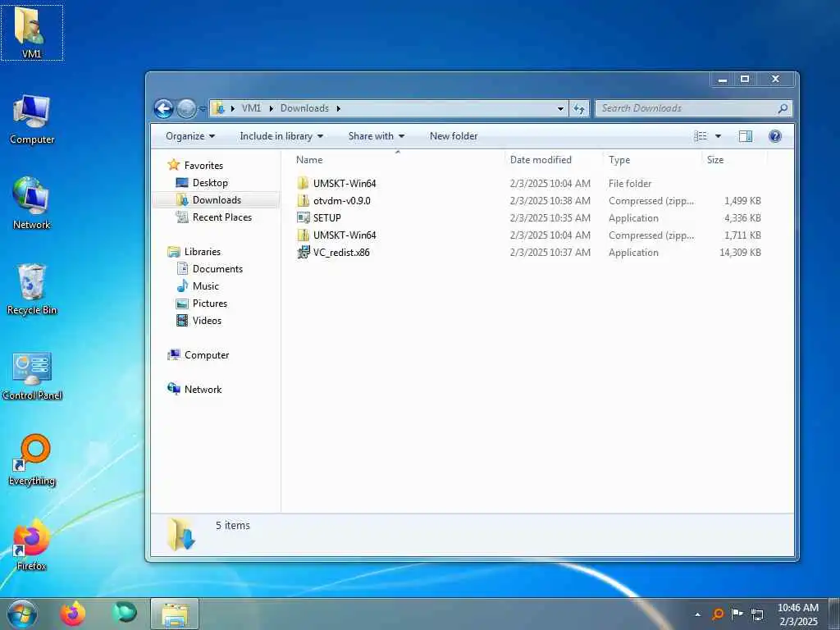840x630 pixels.
Task: Click the Change your view icon
Action: 701,136
